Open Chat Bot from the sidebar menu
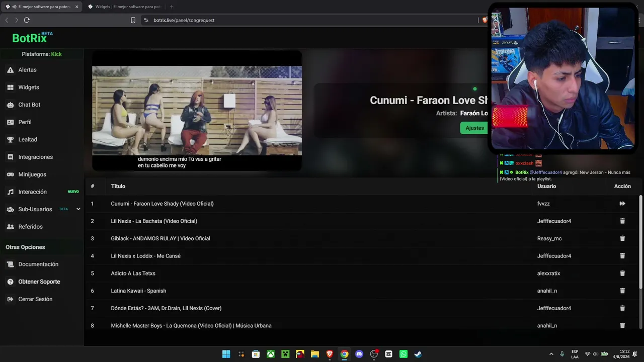Image resolution: width=644 pixels, height=362 pixels. click(x=29, y=105)
